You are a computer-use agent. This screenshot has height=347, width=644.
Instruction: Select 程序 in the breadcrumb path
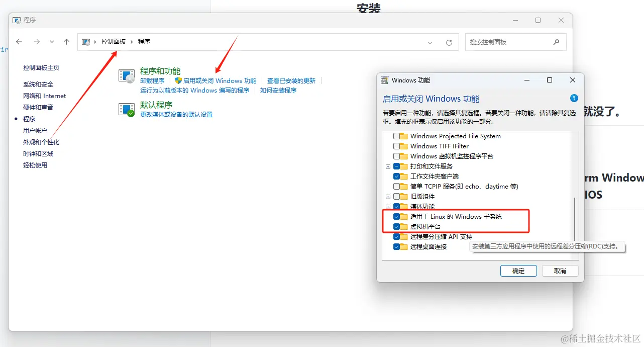coord(144,42)
